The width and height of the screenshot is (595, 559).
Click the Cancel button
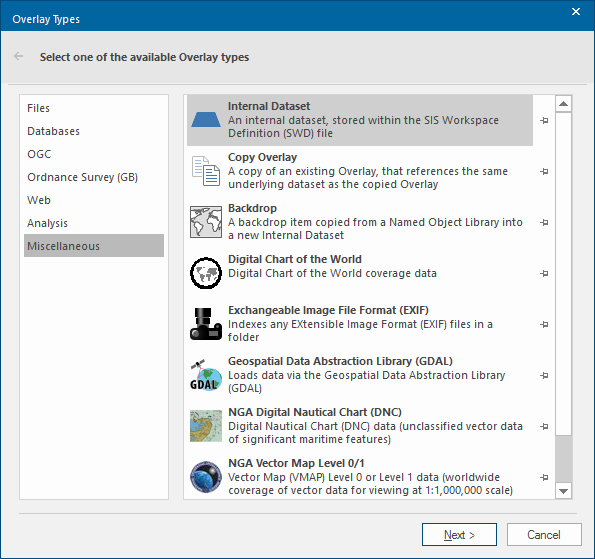(544, 534)
